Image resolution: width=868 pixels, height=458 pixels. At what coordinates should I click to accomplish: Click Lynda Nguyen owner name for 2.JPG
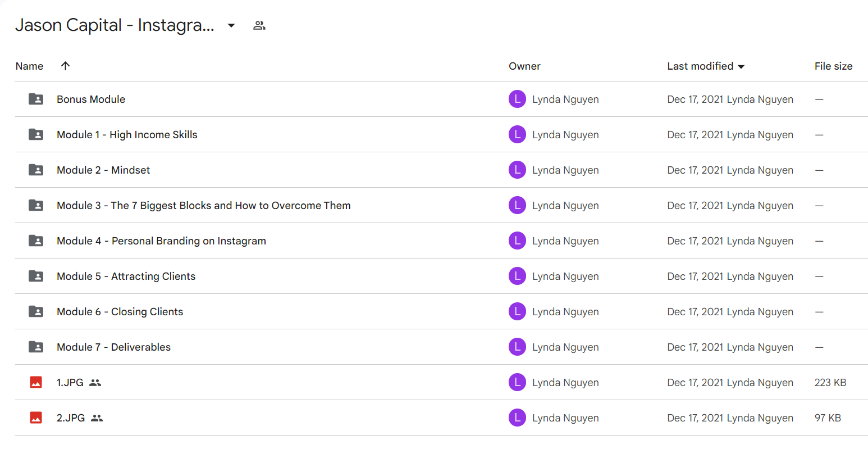coord(565,418)
